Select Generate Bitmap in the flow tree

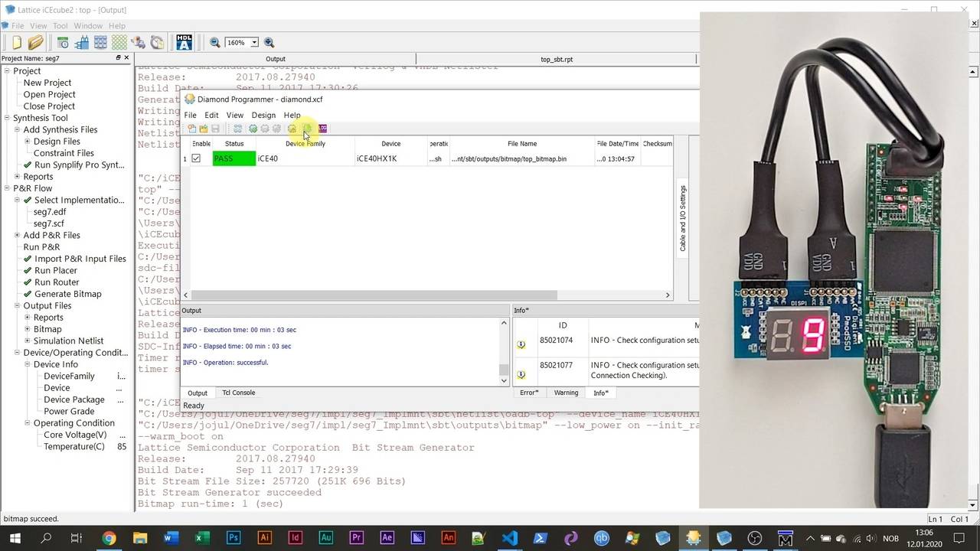click(67, 294)
